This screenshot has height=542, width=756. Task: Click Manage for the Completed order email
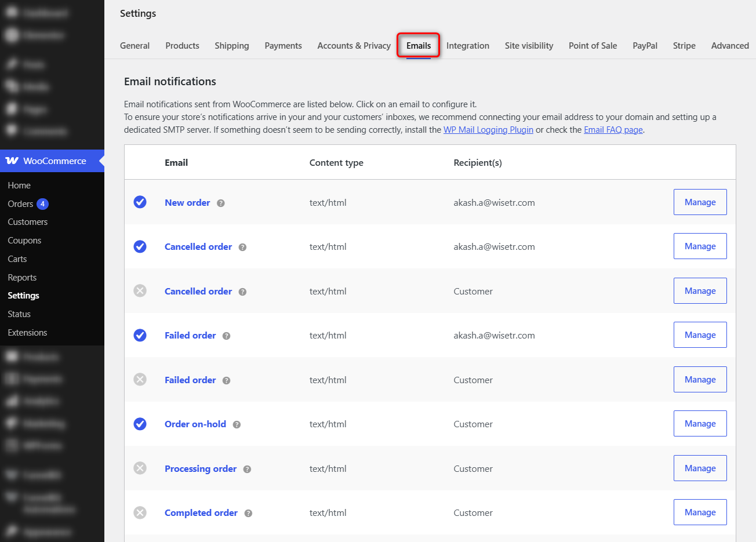[700, 512]
